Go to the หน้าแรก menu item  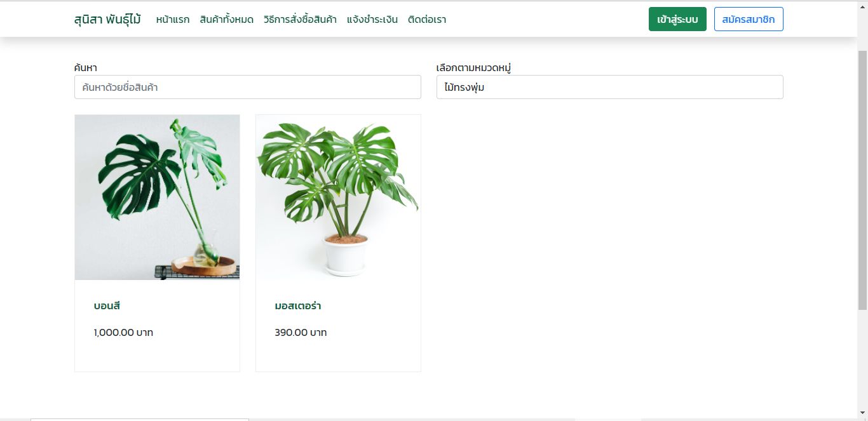point(173,20)
